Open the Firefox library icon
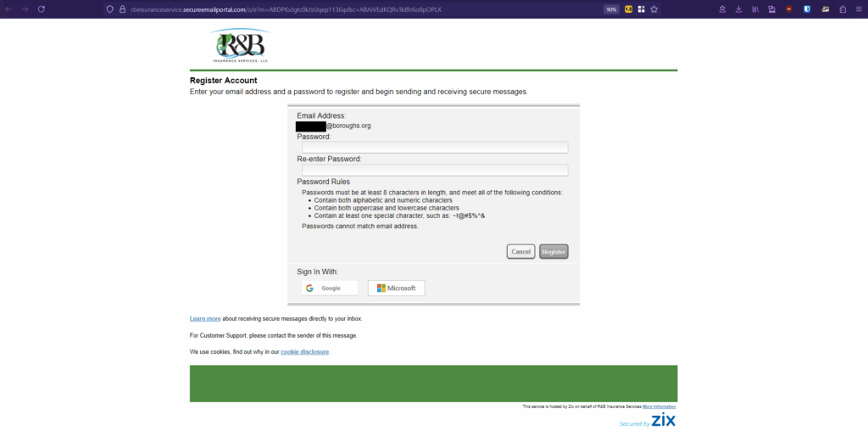Screen dimensions: 868x448 coord(754,9)
